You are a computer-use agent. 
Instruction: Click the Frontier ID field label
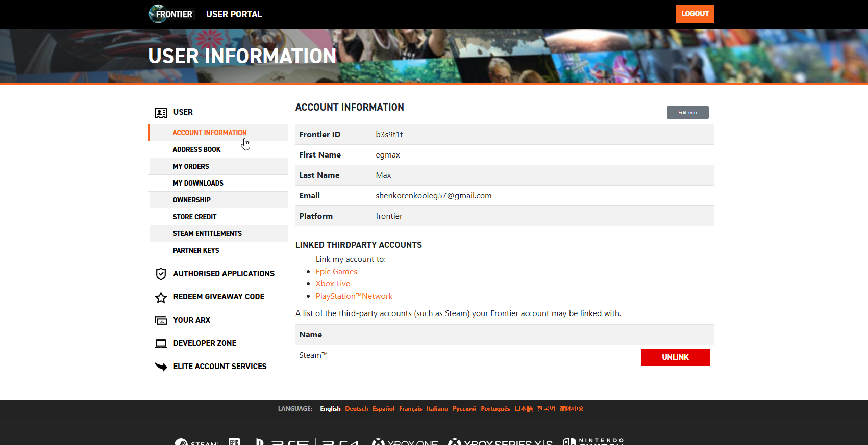(x=320, y=135)
